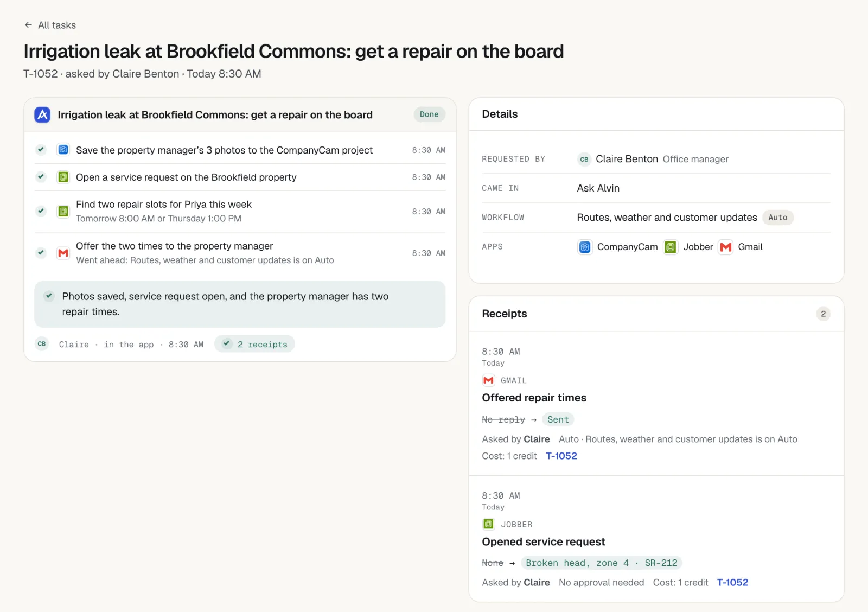868x612 pixels.
Task: Click the struck-through No reply text
Action: 503,419
